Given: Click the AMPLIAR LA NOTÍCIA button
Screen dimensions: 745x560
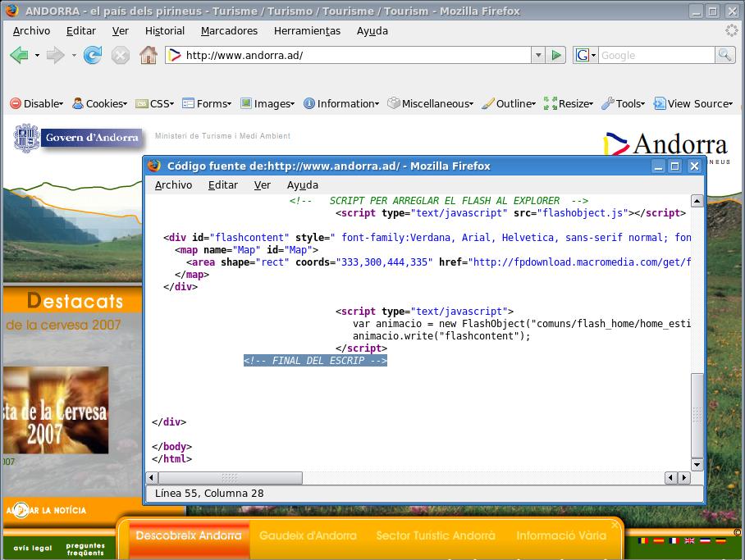Looking at the screenshot, I should 46,511.
